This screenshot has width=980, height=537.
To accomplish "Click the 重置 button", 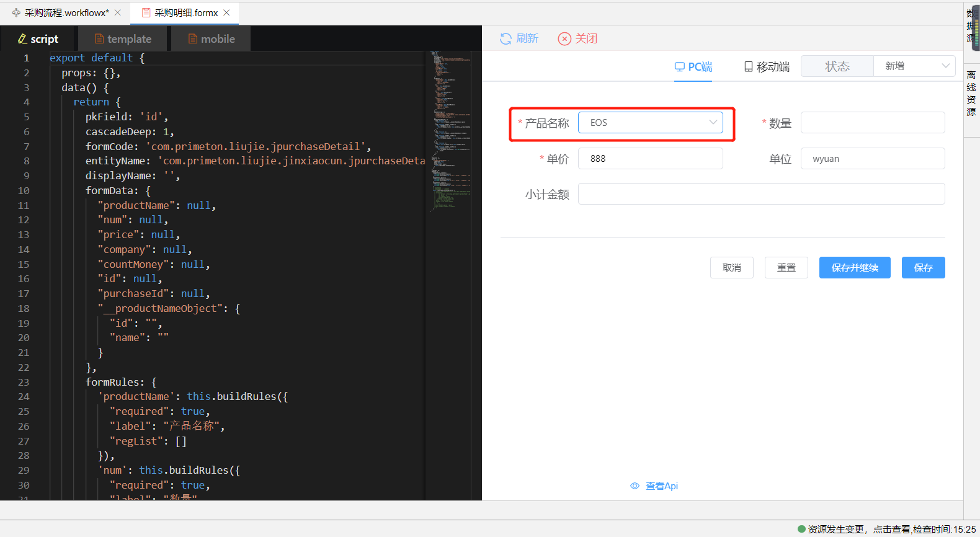I will (x=786, y=268).
